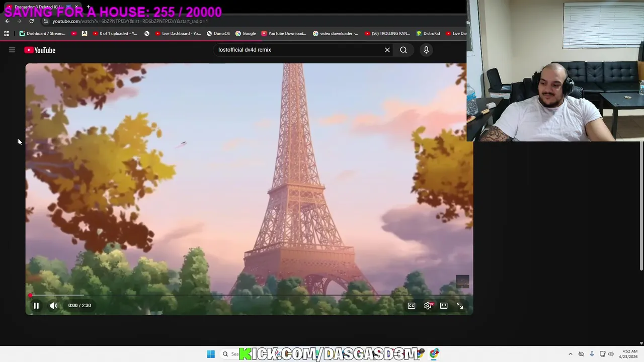Open the 'video downloader' bookmark
Image resolution: width=644 pixels, height=362 pixels.
point(336,34)
